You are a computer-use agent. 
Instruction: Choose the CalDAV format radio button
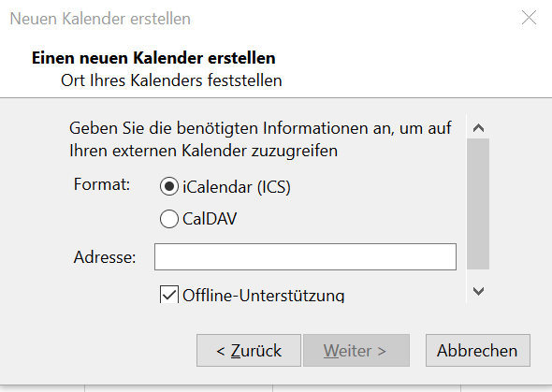169,219
